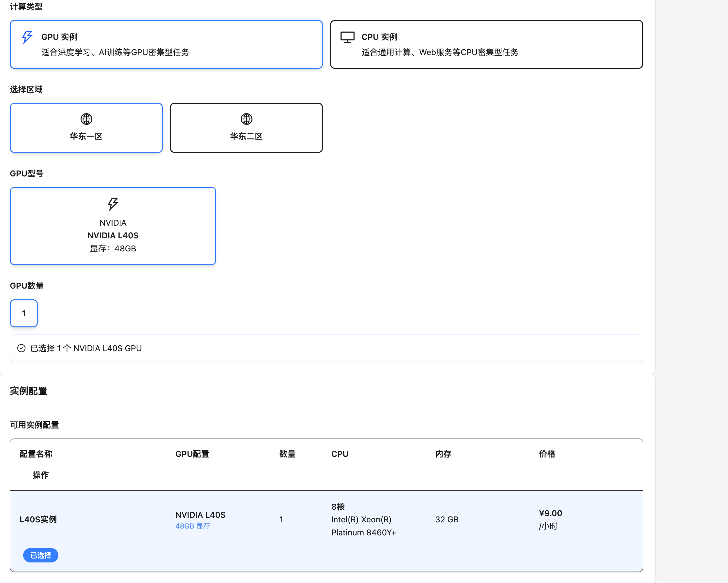Screen dimensions: 728x583
Task: Click the lightning bolt icon on GPU 实例
Action: click(27, 37)
